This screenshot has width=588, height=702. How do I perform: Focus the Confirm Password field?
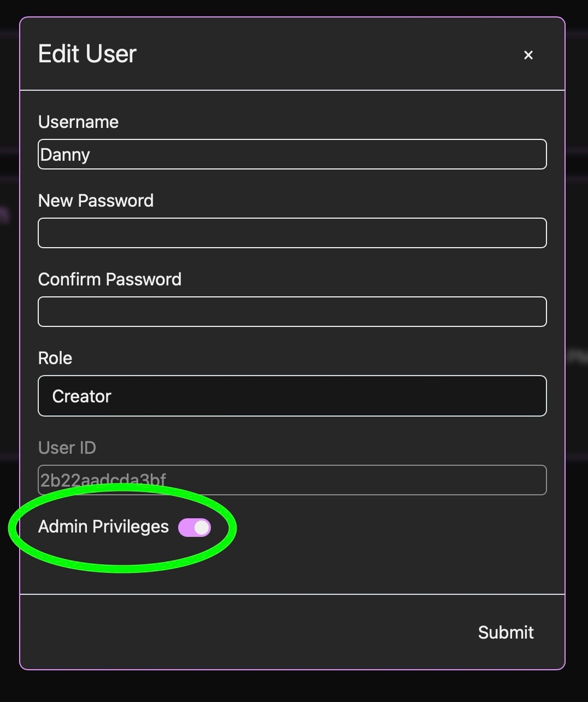coord(292,312)
